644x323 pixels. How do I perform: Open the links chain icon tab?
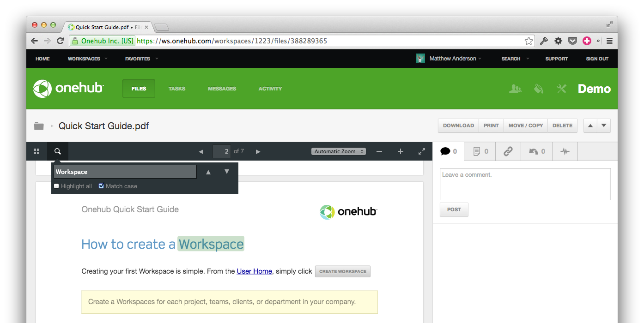(x=508, y=151)
